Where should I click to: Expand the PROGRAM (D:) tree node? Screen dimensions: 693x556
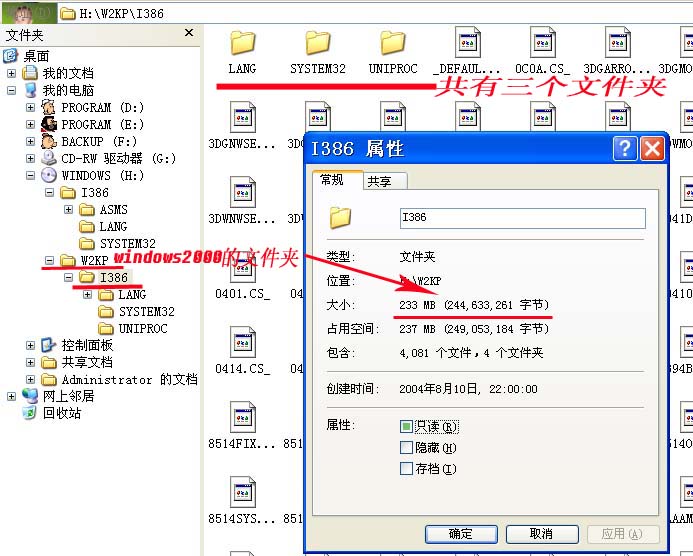coord(30,107)
